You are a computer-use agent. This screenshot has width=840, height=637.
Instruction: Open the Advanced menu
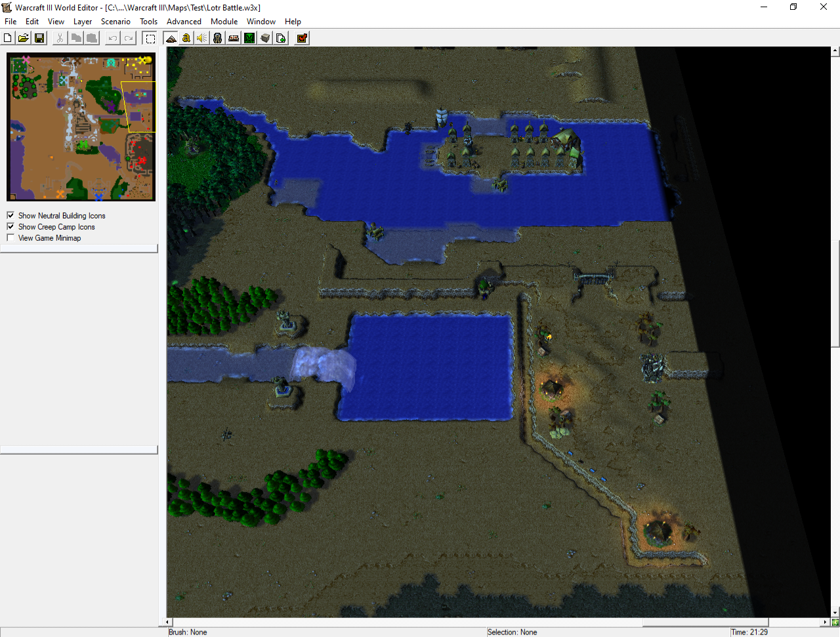coord(184,22)
